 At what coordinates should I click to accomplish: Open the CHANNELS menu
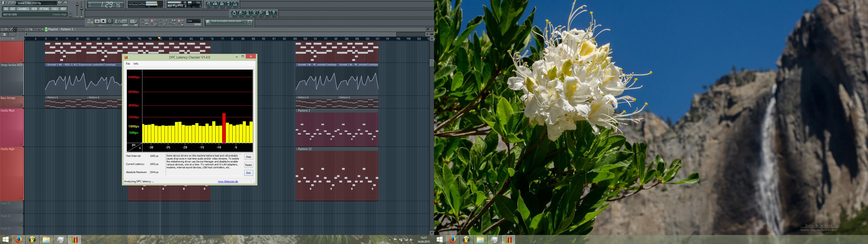click(x=23, y=9)
